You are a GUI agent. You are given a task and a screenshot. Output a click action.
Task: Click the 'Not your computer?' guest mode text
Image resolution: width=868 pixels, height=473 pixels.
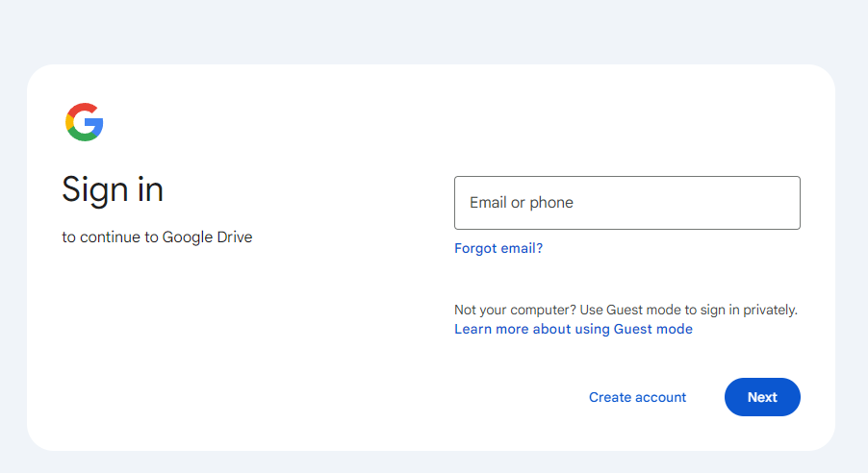[625, 310]
